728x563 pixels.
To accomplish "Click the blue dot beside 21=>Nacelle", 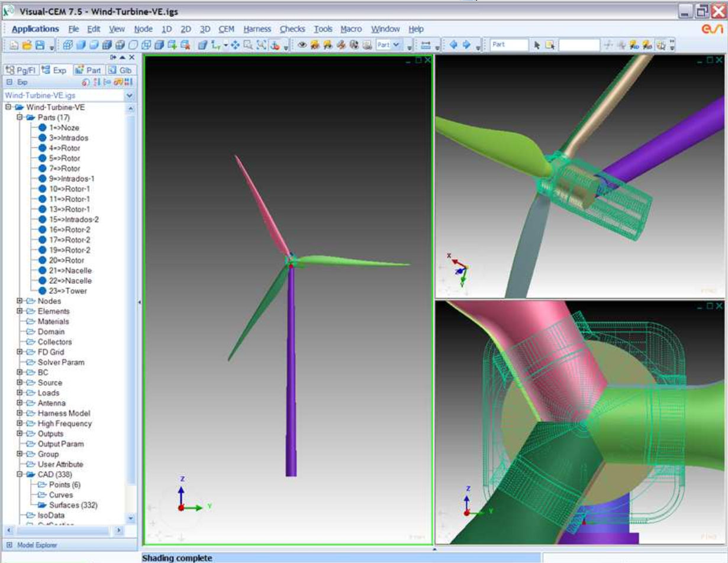I will pos(42,270).
